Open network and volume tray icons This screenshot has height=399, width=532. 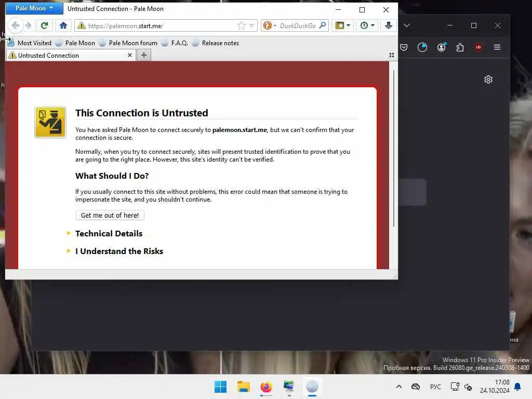(x=461, y=387)
